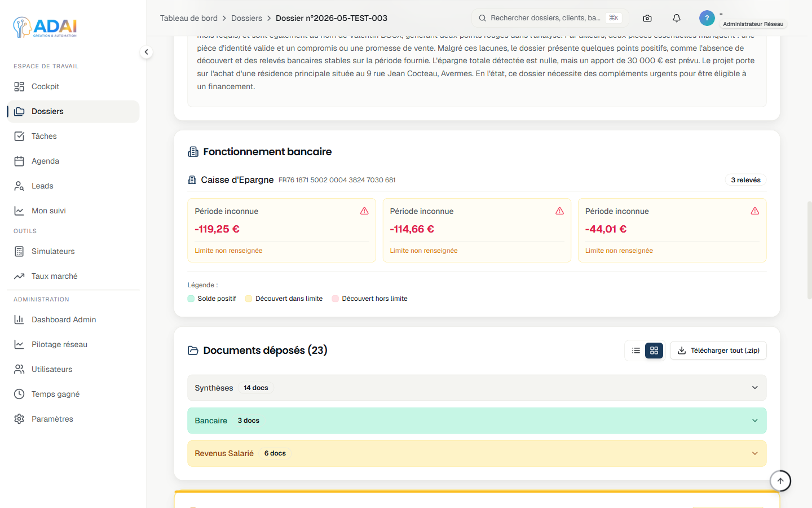Click the Caisse d'Epargne IBAN text

click(337, 180)
